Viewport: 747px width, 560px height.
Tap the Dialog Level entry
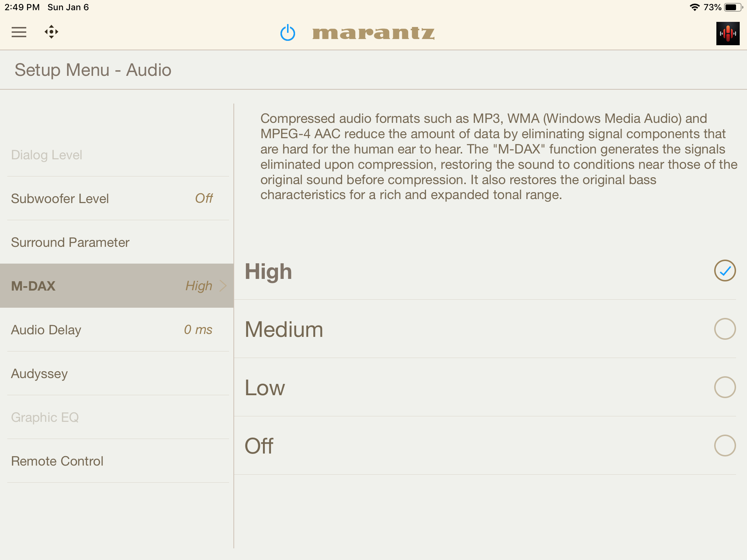47,155
